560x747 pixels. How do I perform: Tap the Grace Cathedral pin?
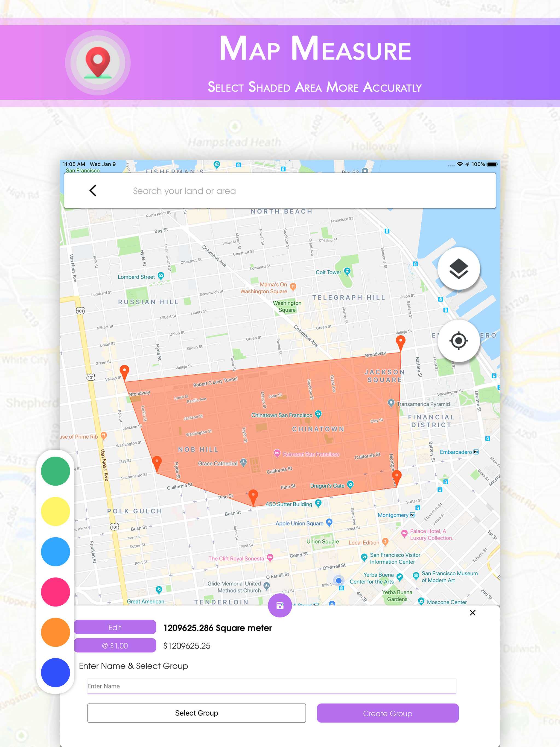243,463
